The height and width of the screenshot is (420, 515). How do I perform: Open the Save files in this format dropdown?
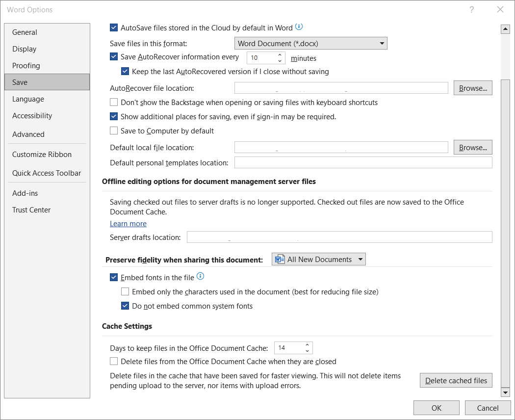click(x=382, y=43)
